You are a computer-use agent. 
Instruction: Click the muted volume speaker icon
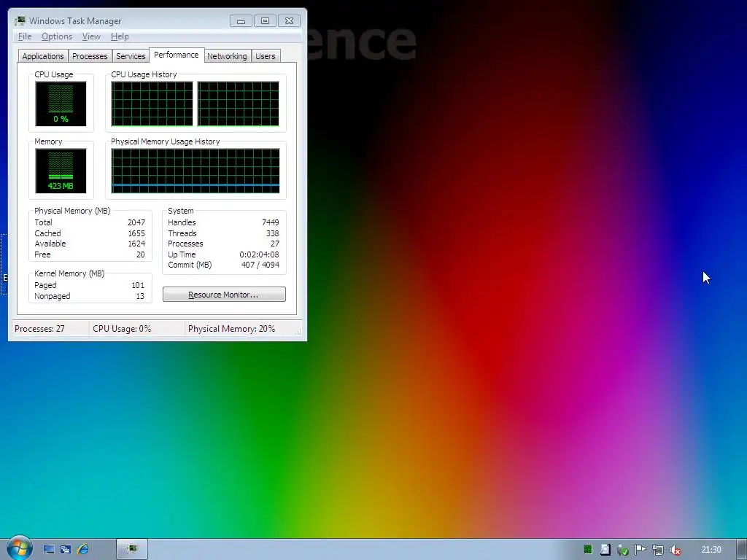(676, 550)
